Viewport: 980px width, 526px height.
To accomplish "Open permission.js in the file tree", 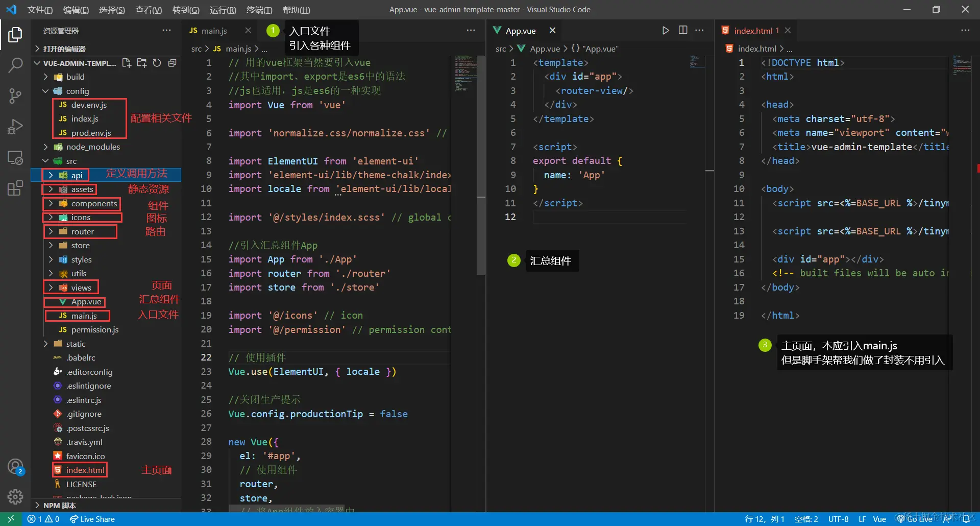I will coord(95,330).
